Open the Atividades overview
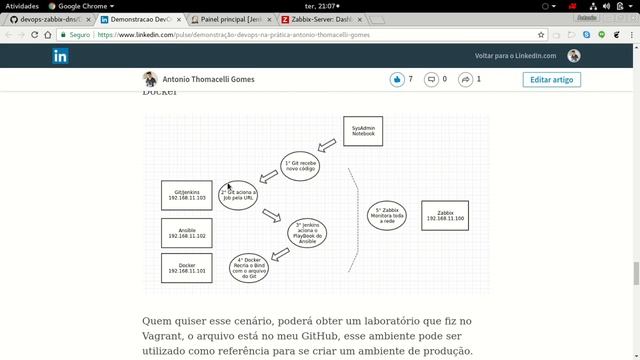 [x=22, y=6]
